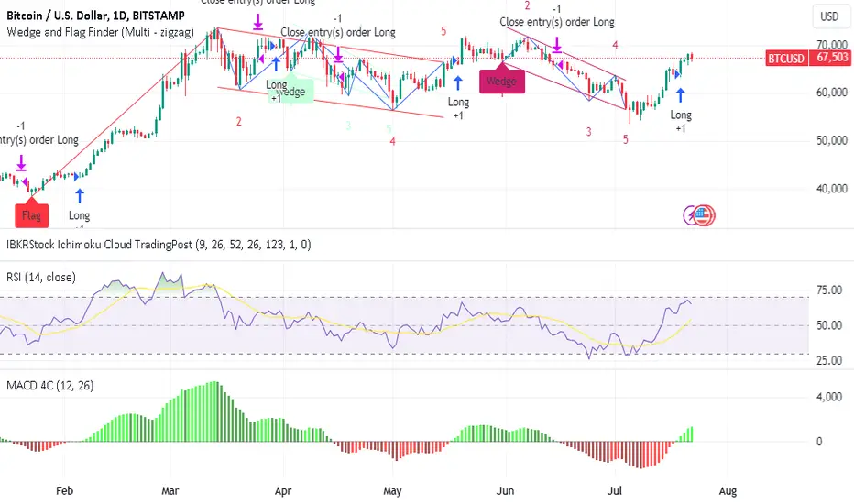The height and width of the screenshot is (504, 854).
Task: Select 'Close entry(s) order Long' label above mid-April
Action: [338, 32]
